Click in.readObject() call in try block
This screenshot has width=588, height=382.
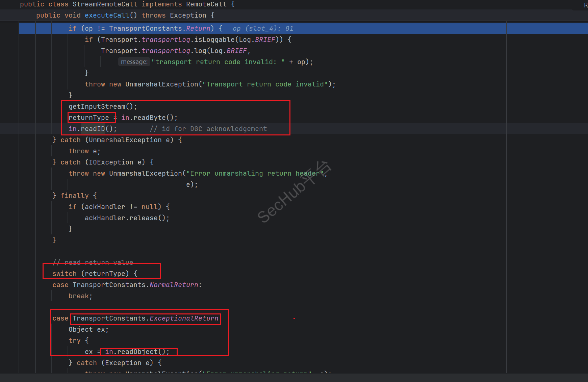[137, 352]
